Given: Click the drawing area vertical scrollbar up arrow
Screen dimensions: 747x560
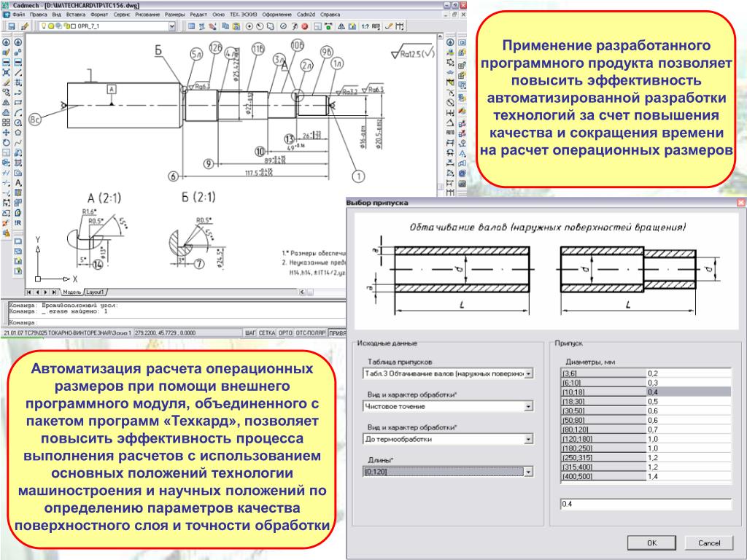Looking at the screenshot, I should [x=441, y=36].
